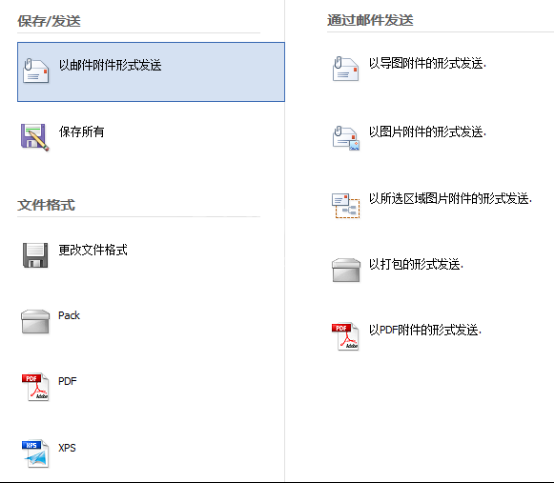Send via 以所选区域图片附件的形式发送 text

coord(450,199)
